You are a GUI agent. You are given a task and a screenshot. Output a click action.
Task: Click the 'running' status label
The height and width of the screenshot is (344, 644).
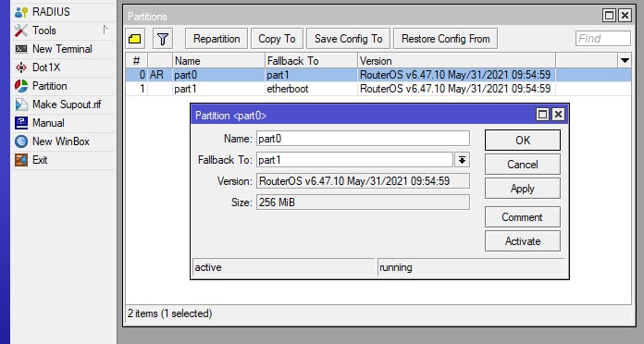(x=396, y=267)
